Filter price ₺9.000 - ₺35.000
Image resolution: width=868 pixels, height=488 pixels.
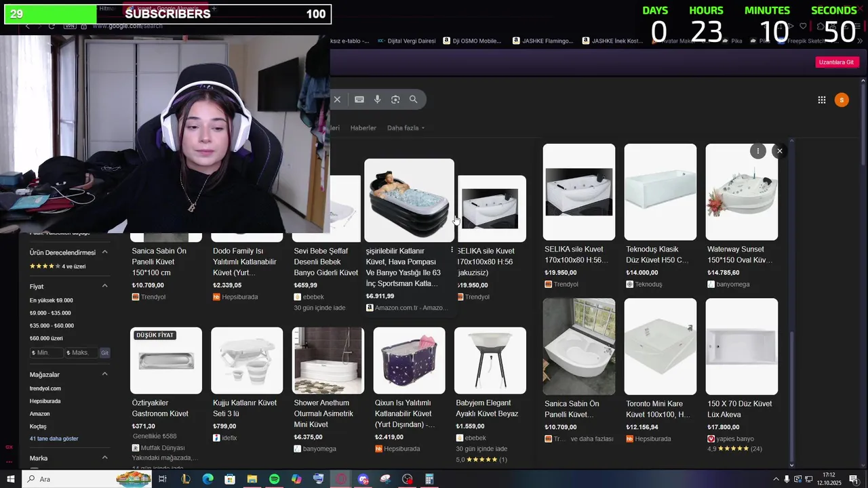coord(50,313)
